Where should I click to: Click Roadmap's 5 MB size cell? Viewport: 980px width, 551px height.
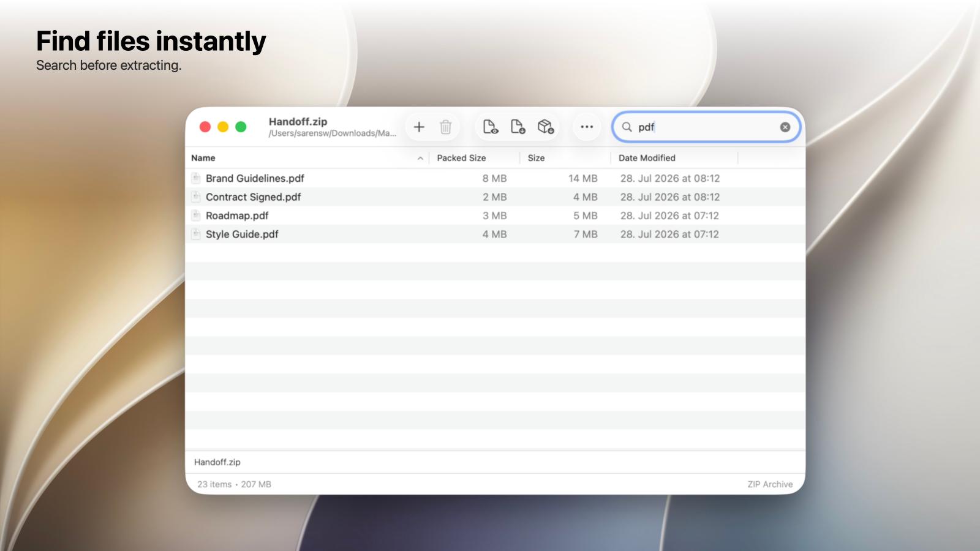[585, 216]
